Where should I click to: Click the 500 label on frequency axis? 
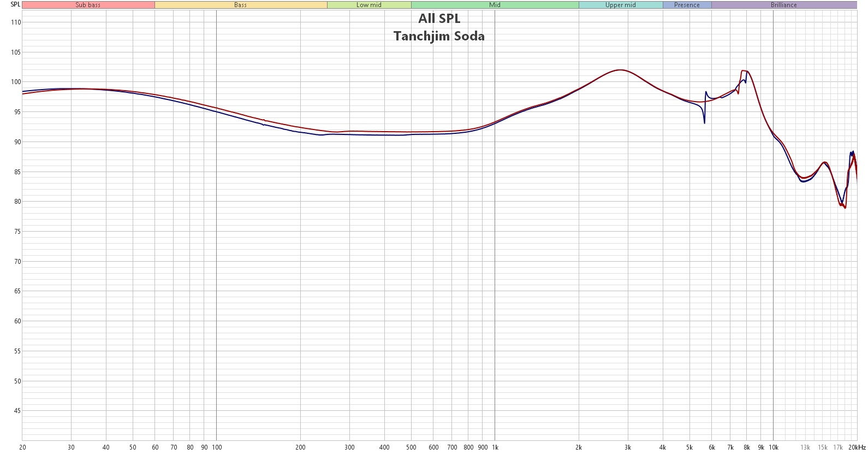(411, 447)
